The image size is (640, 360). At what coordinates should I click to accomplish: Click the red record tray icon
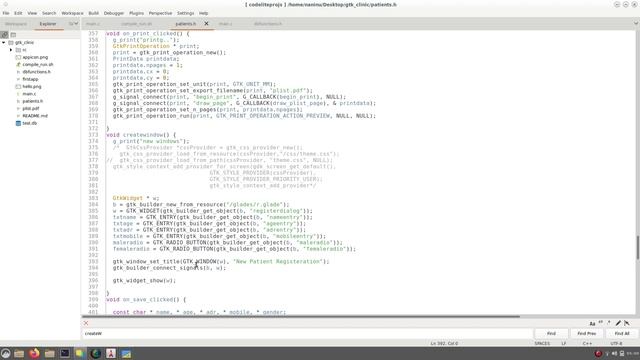(x=598, y=353)
